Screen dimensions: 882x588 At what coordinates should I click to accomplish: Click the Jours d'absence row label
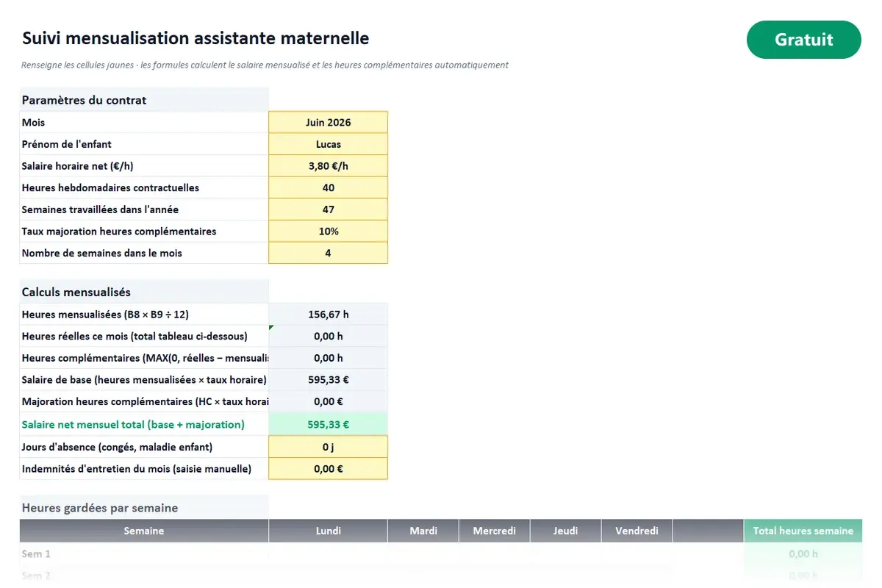(x=117, y=447)
